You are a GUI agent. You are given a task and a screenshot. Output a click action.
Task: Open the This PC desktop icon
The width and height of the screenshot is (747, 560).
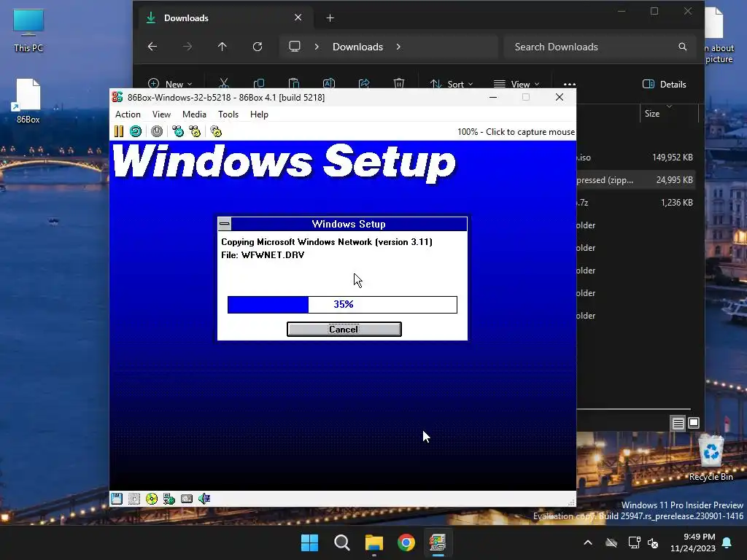click(x=28, y=31)
